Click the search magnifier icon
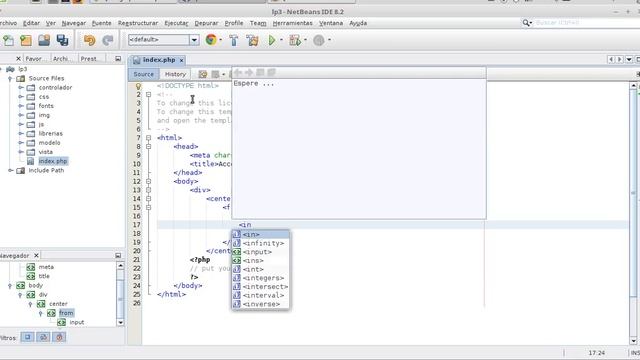Viewport: 640px width, 360px height. point(526,23)
